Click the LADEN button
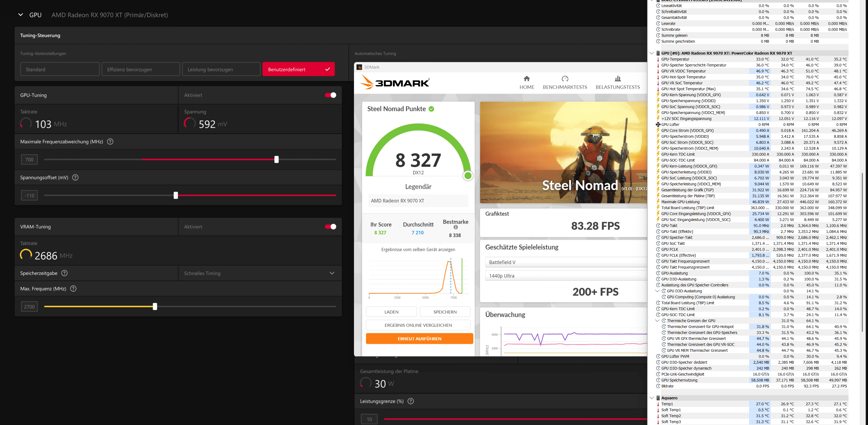Screen dimensions: 868x425 [392, 312]
